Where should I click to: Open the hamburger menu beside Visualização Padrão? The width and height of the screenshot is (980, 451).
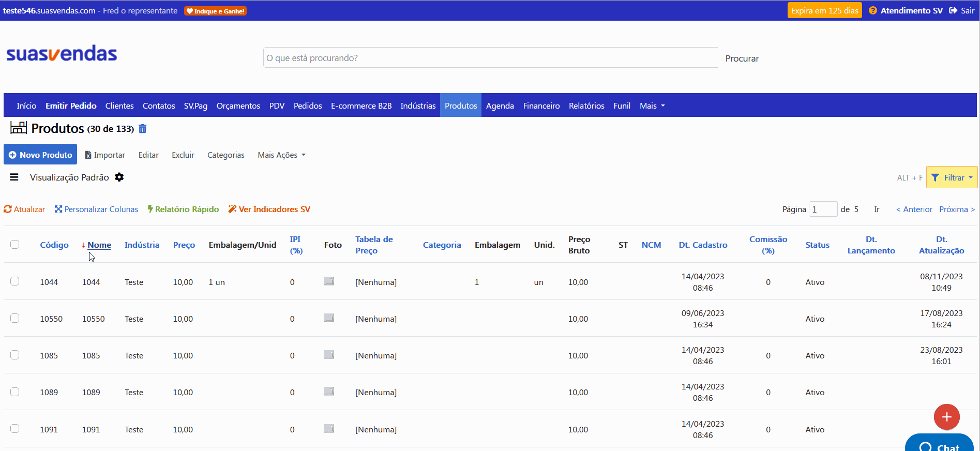point(14,177)
